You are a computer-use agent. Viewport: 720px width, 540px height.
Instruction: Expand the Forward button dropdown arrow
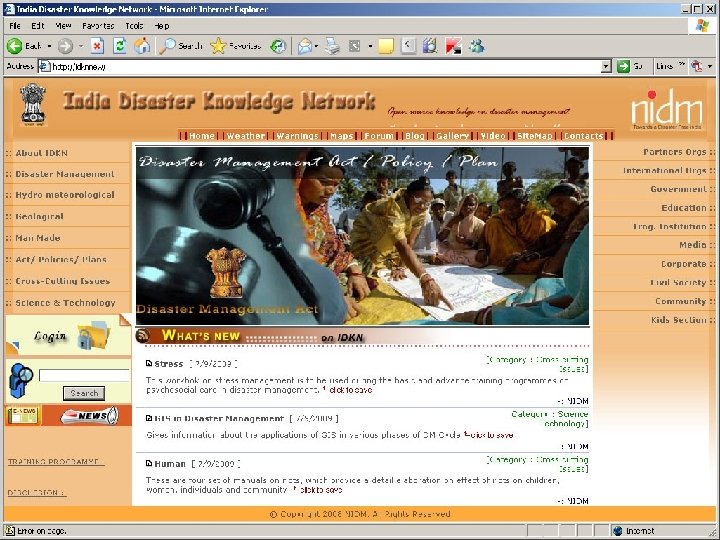click(81, 46)
